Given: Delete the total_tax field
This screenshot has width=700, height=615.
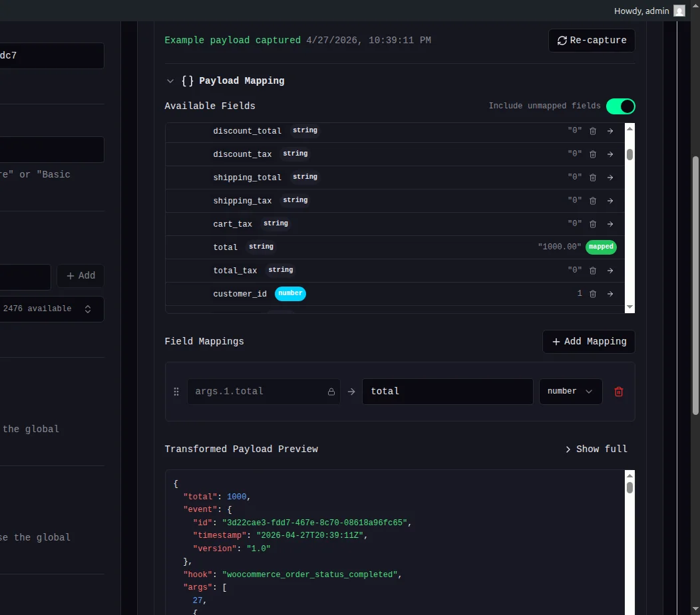Looking at the screenshot, I should pos(593,271).
